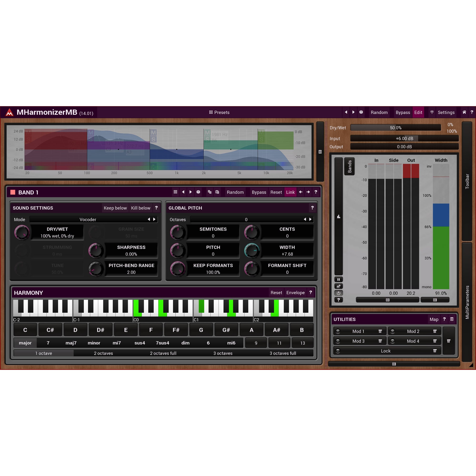Select the minor chord type
This screenshot has width=476, height=476.
[x=94, y=343]
